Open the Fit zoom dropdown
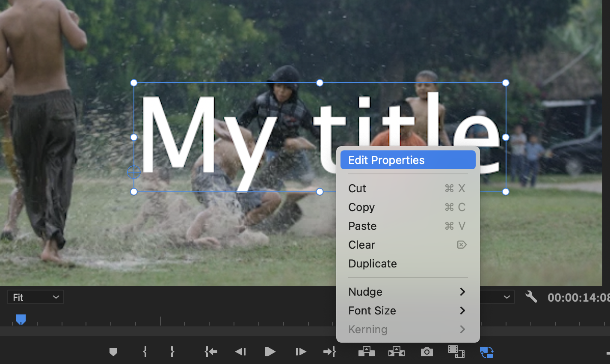The height and width of the screenshot is (364, 610). (35, 296)
